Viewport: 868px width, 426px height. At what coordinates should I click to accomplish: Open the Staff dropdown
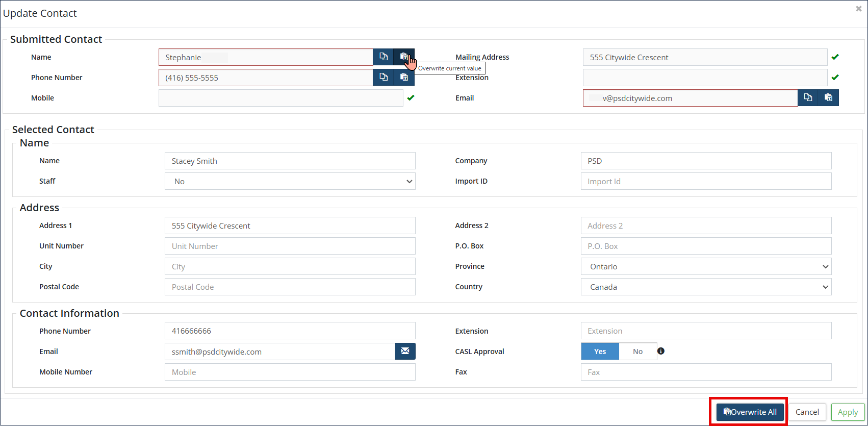pyautogui.click(x=290, y=181)
